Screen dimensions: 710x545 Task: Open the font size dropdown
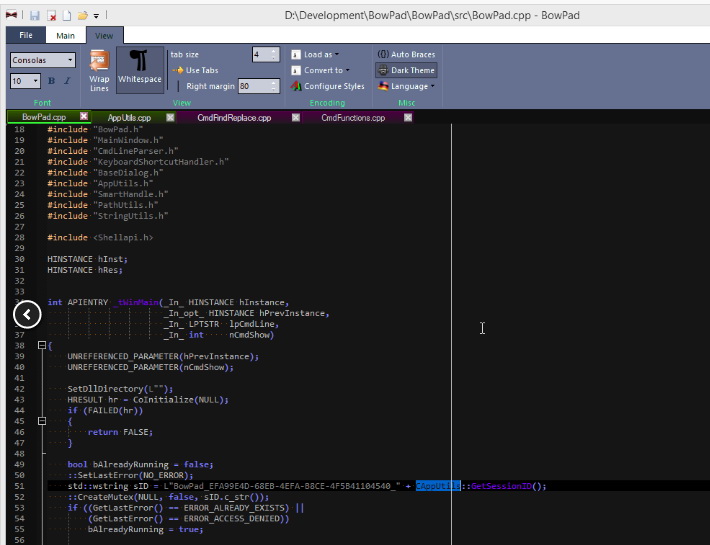[35, 81]
